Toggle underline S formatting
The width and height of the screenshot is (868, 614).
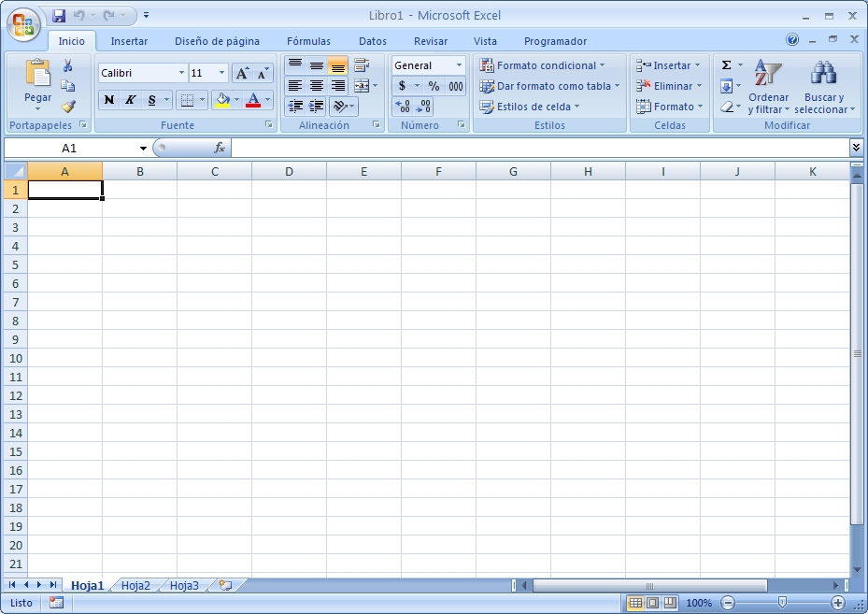click(151, 100)
